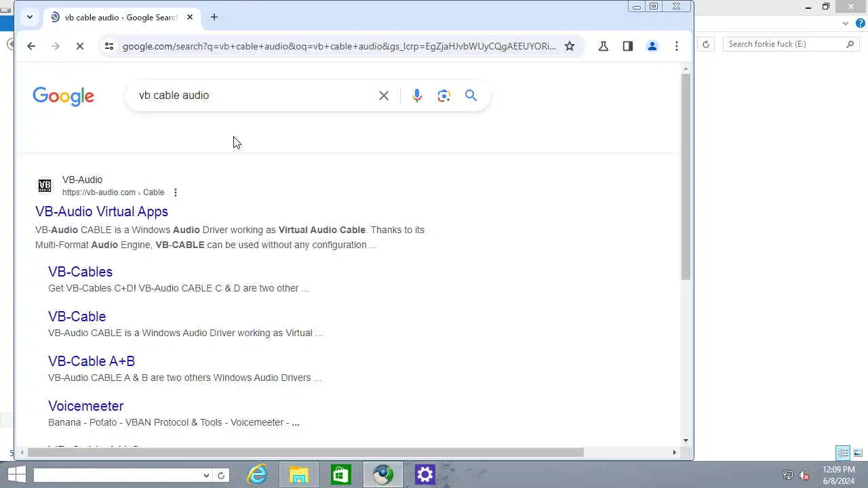868x488 pixels.
Task: Expand the File Explorer ribbon chevron
Action: pos(846,23)
